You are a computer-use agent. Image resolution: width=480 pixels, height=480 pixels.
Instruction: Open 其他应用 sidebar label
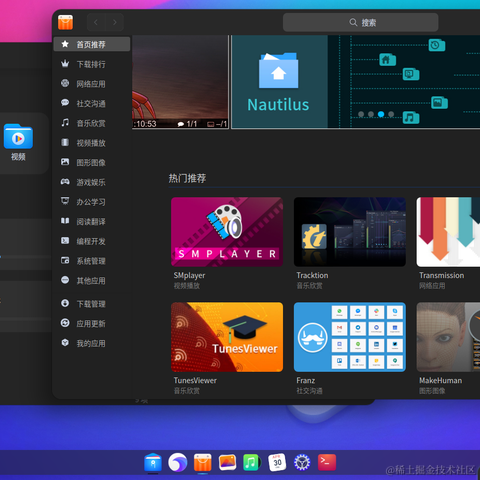click(91, 280)
